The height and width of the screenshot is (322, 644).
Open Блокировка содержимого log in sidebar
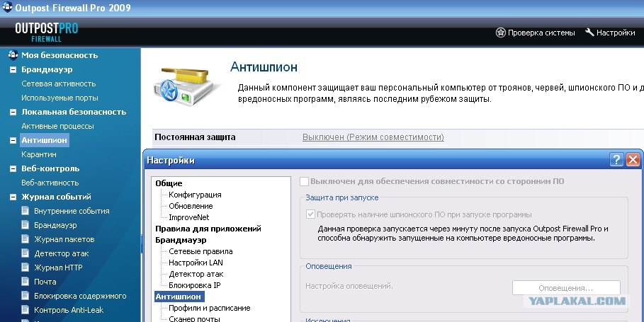click(80, 296)
